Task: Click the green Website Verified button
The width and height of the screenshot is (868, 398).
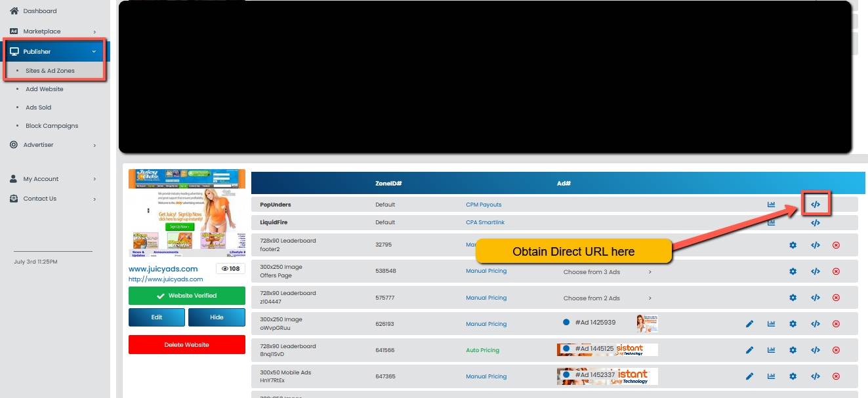Action: pos(187,296)
